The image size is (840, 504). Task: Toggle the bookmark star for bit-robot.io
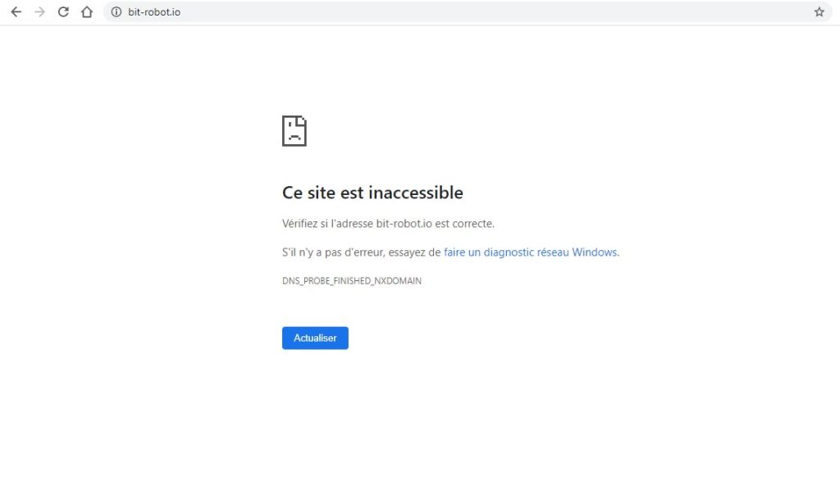[818, 12]
